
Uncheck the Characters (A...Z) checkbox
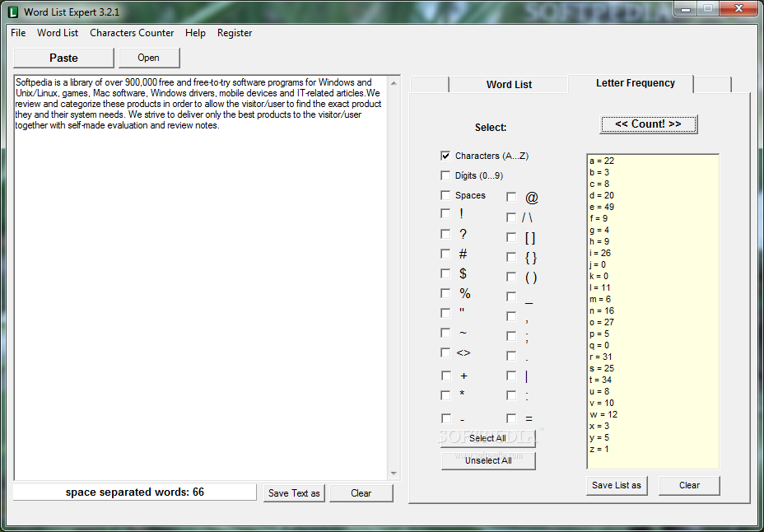445,156
